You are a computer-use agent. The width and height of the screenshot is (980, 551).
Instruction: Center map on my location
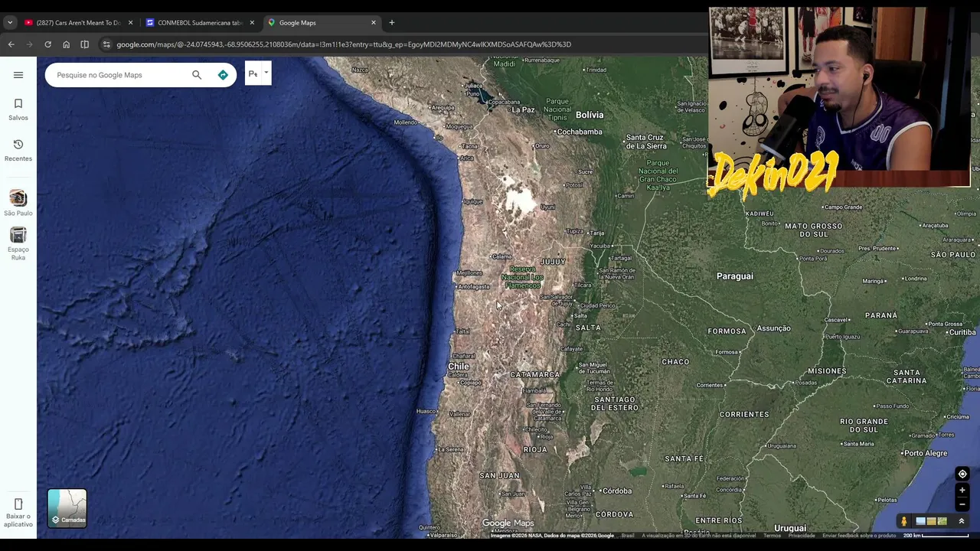[962, 474]
